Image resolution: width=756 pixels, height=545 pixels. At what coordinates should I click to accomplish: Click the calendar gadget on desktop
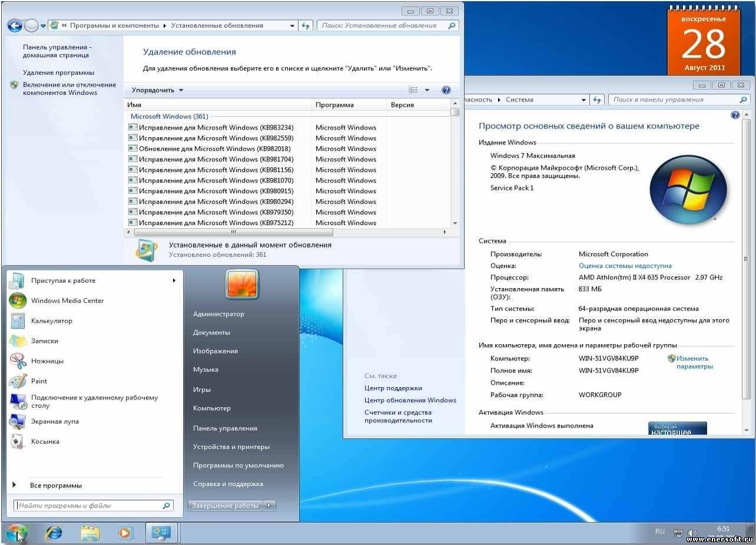(704, 40)
